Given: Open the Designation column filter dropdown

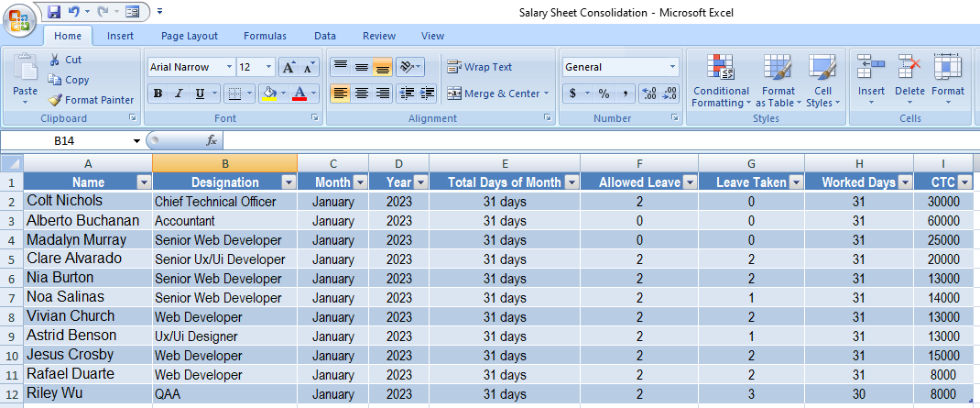Looking at the screenshot, I should click(x=289, y=182).
